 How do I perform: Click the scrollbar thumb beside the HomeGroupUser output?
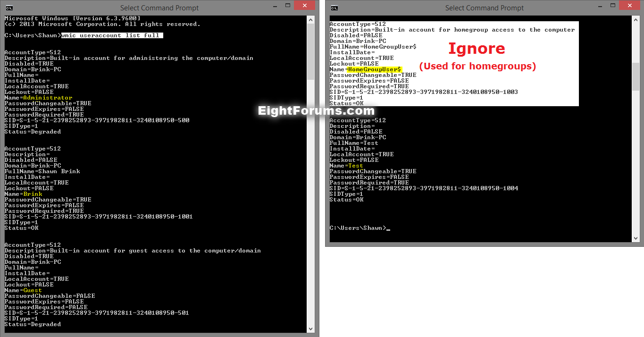click(636, 76)
